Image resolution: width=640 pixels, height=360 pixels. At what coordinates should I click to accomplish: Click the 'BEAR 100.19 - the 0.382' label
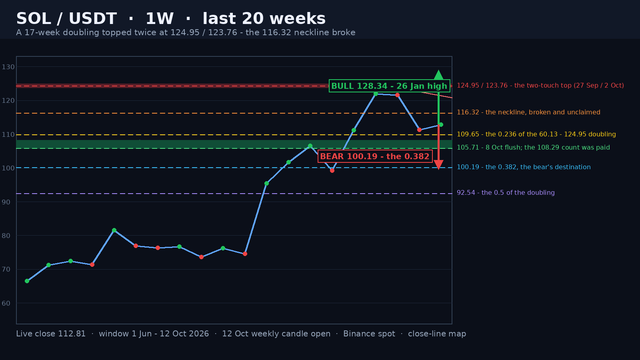coord(375,156)
